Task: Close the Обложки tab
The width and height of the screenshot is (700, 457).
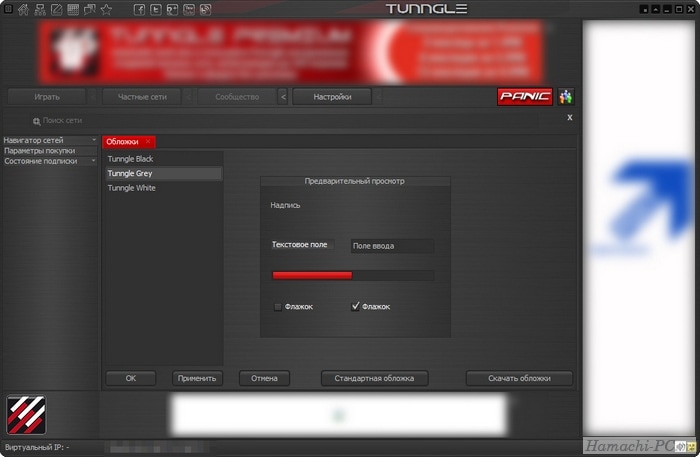Action: 148,141
